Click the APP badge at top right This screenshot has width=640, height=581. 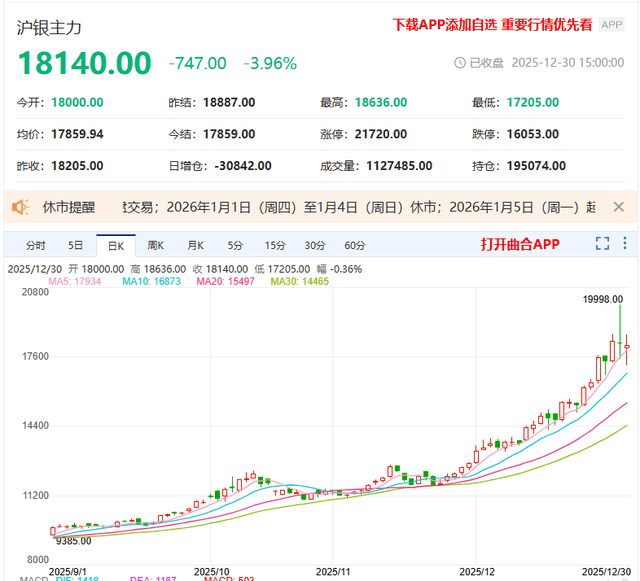[x=611, y=25]
